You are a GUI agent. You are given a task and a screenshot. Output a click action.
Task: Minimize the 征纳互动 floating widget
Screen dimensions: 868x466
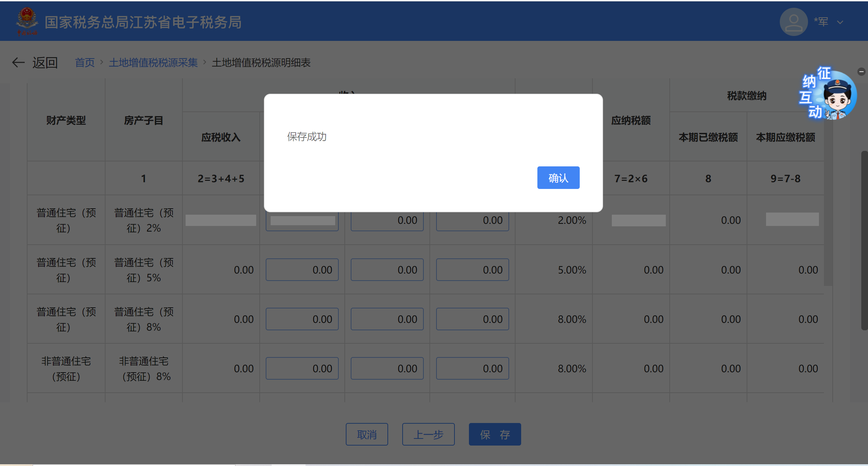pos(861,72)
